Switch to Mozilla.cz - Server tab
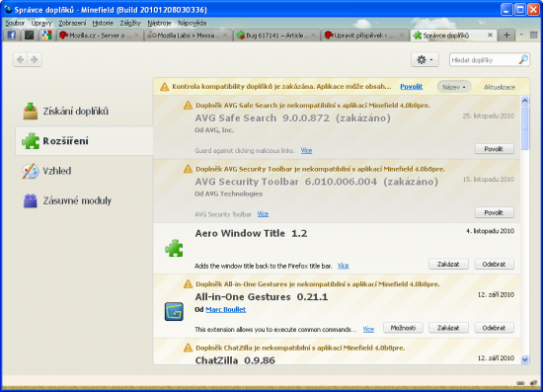The height and width of the screenshot is (392, 543). 100,36
